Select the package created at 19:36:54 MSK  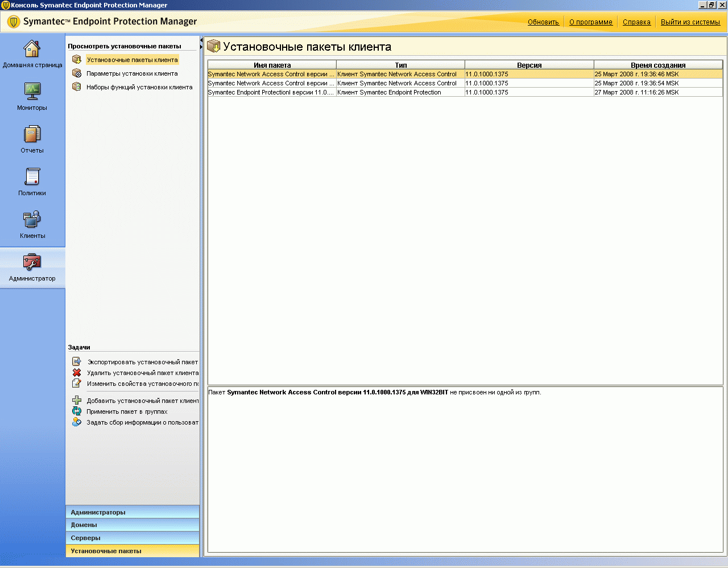[465, 83]
